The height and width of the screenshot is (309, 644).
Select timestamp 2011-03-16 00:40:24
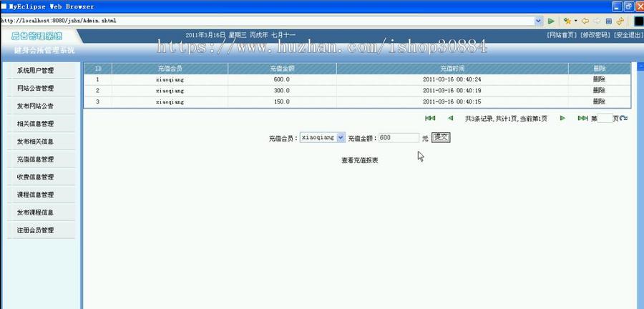pyautogui.click(x=452, y=79)
